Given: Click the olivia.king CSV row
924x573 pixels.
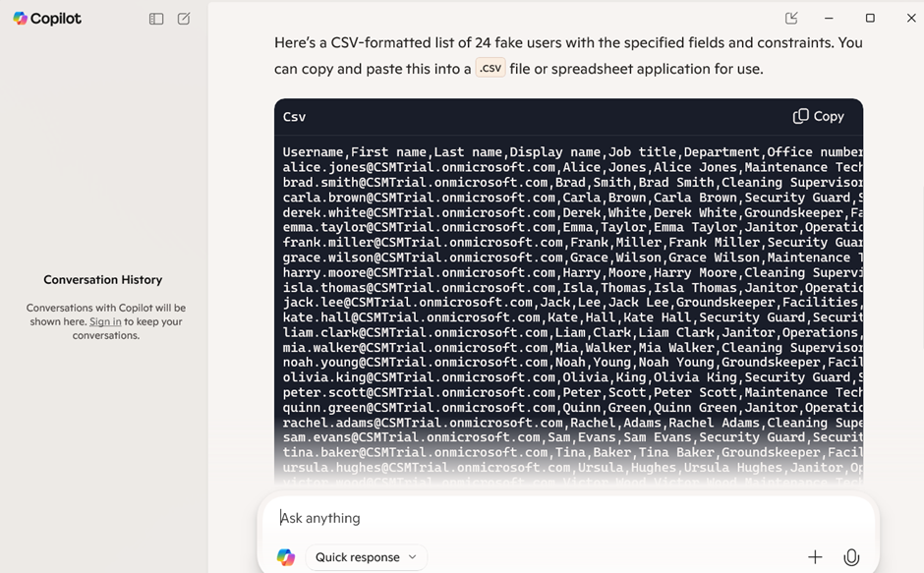Looking at the screenshot, I should tap(572, 377).
